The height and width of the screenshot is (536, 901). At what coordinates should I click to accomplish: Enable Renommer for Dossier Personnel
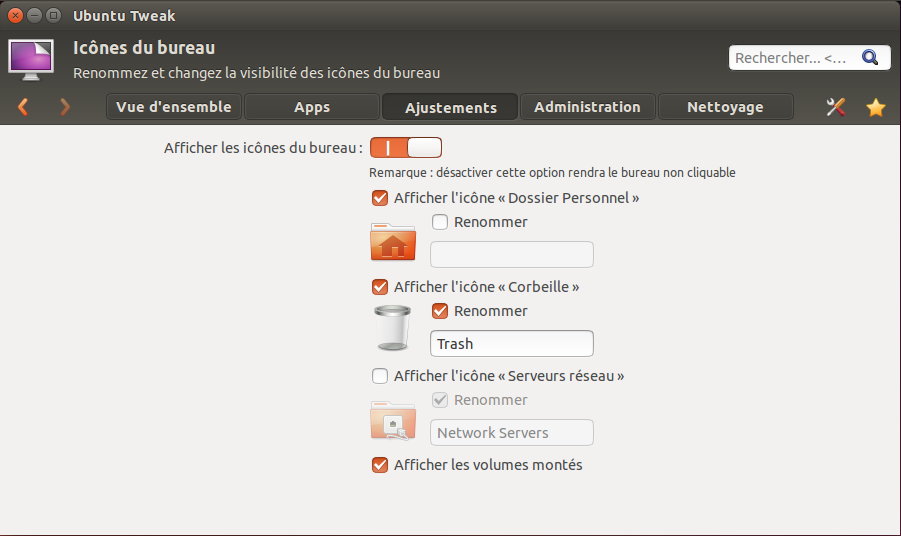tap(440, 222)
